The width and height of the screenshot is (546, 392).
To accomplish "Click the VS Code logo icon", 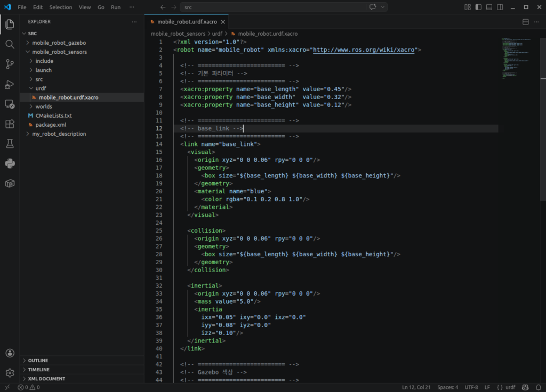I will 7,7.
